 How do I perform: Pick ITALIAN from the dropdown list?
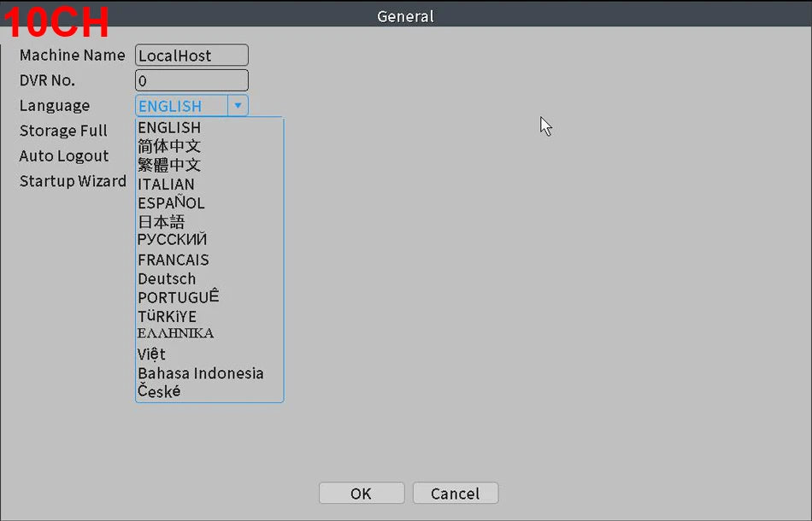tap(166, 184)
